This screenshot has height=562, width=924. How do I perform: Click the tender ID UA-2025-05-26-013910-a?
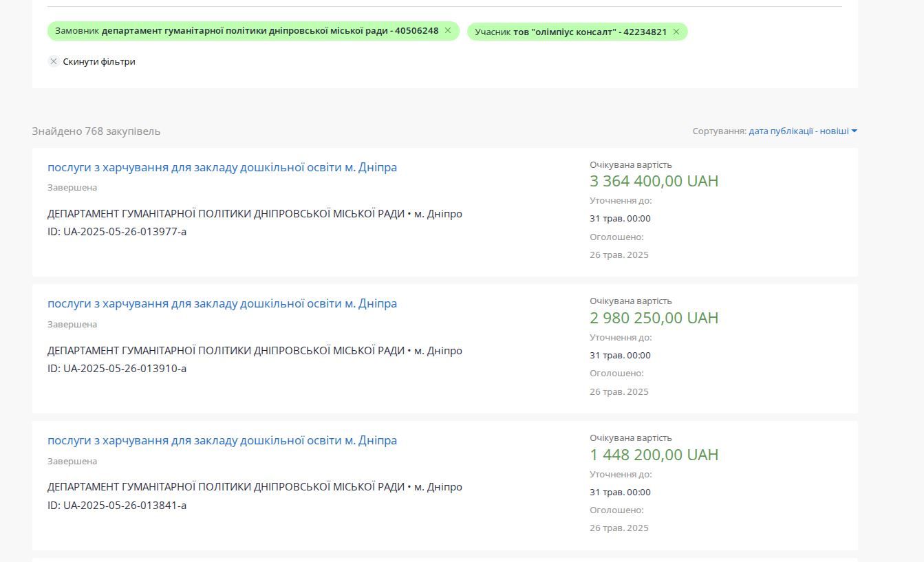(117, 369)
